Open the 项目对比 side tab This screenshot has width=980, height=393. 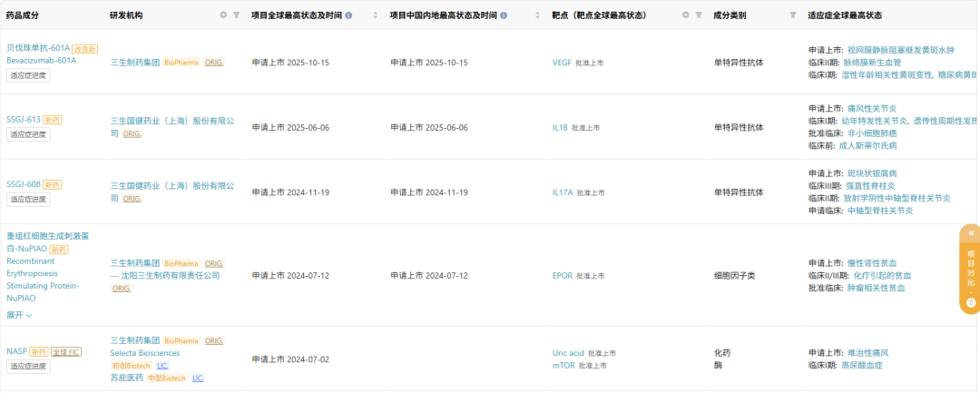coord(970,269)
